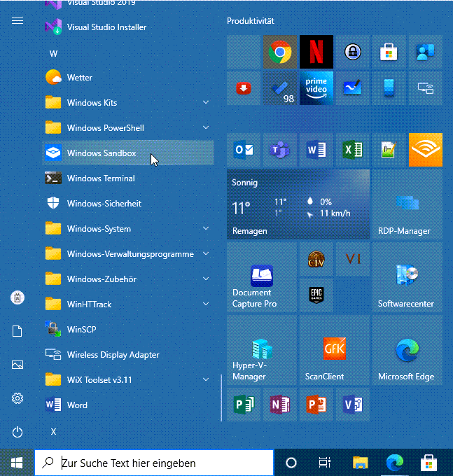Open Windows Terminal from the app list
This screenshot has width=453, height=476.
pos(128,178)
